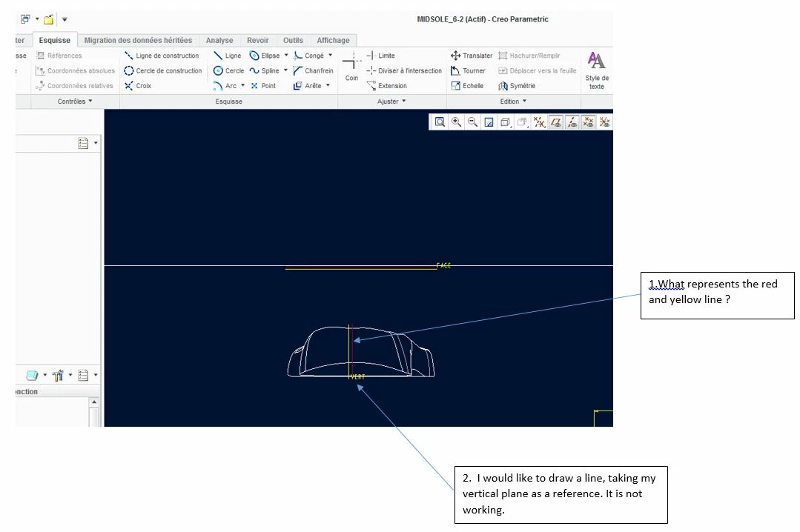
Task: Click the hammer tools icon in lower panel
Action: point(58,376)
